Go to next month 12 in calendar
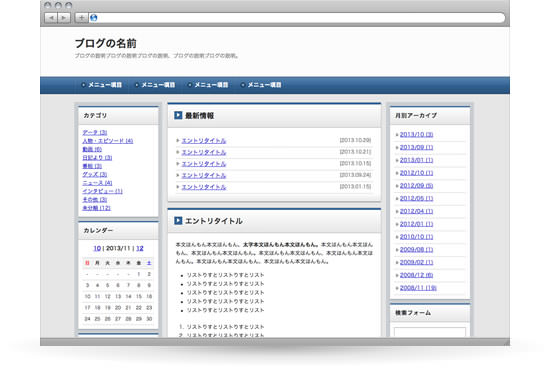Screen dimensions: 550x370 point(140,248)
